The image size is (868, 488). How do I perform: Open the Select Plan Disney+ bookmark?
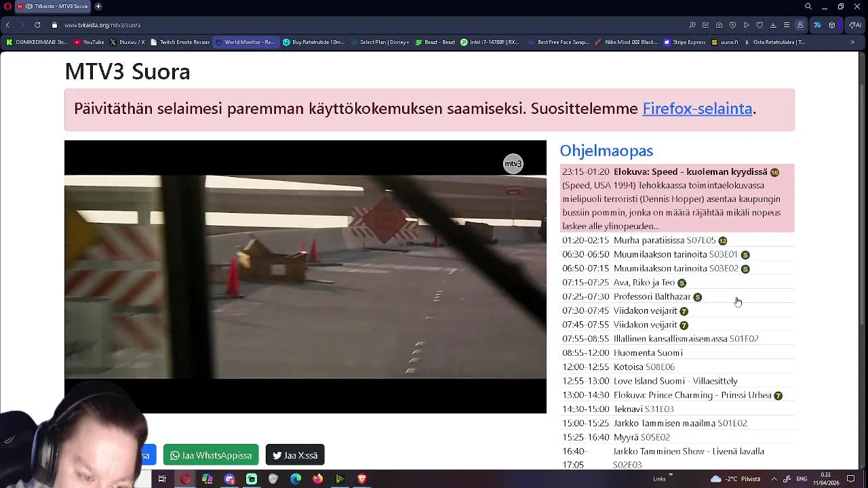point(380,42)
